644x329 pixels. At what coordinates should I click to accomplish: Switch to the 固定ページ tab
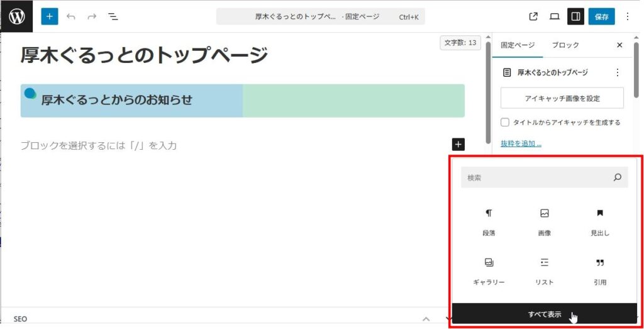[517, 45]
